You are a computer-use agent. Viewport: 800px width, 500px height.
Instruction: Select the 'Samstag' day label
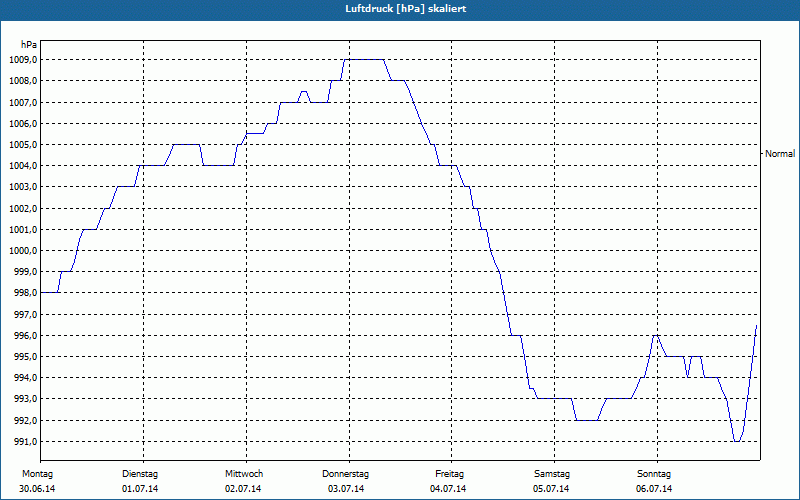(552, 474)
